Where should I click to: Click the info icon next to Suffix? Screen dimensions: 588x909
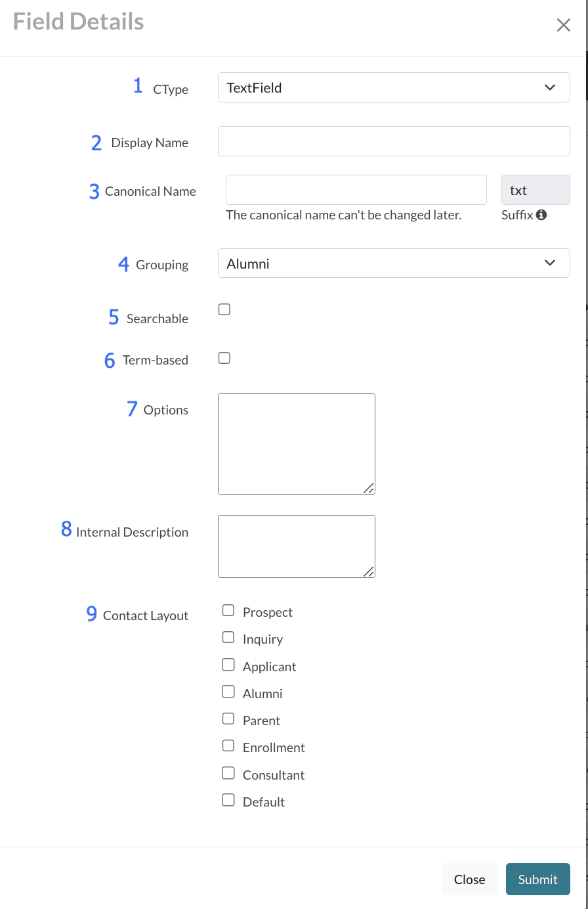point(542,215)
